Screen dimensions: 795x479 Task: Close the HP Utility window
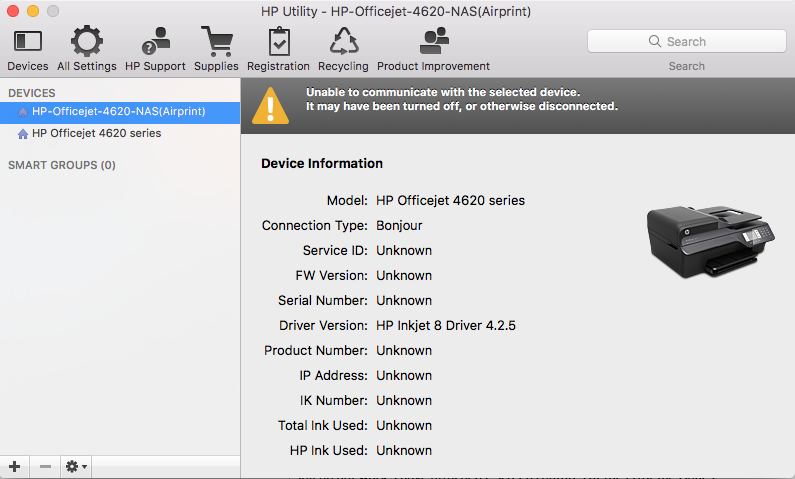pos(13,11)
